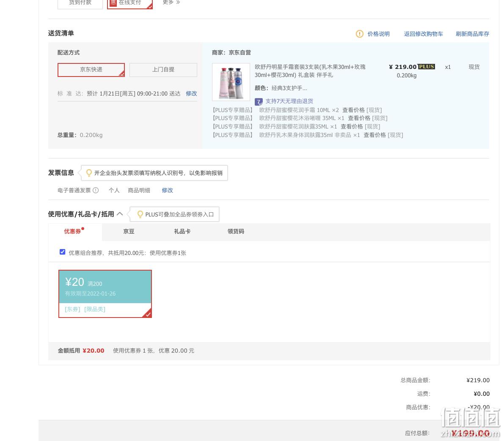504x441 pixels.
Task: Select the ¥20 满200 coupon card
Action: (105, 294)
